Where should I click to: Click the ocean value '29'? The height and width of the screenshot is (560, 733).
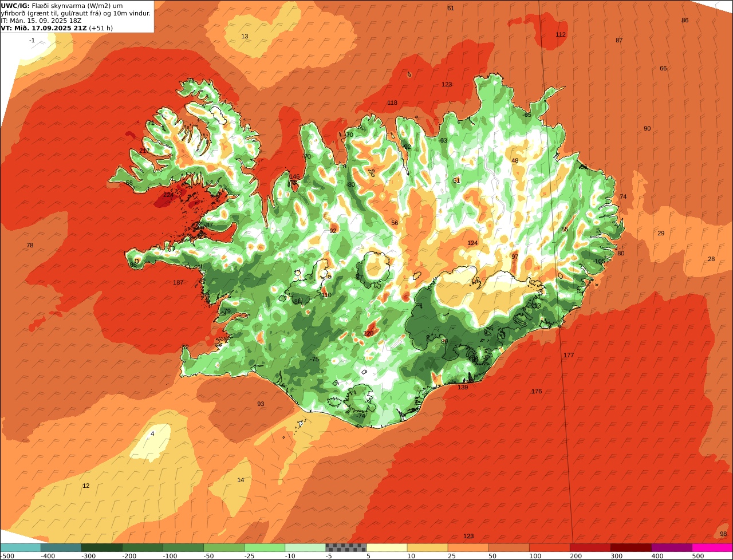click(x=661, y=233)
